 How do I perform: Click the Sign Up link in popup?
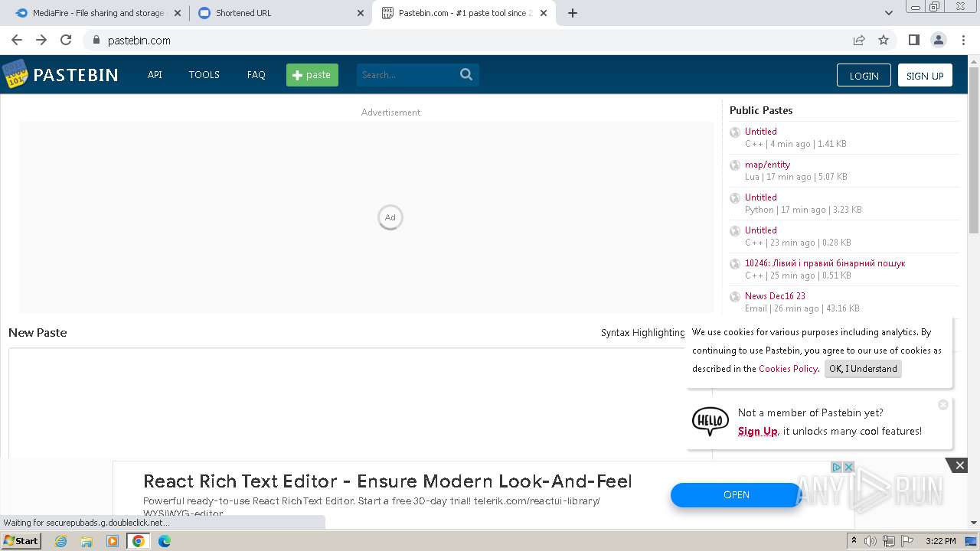click(758, 431)
